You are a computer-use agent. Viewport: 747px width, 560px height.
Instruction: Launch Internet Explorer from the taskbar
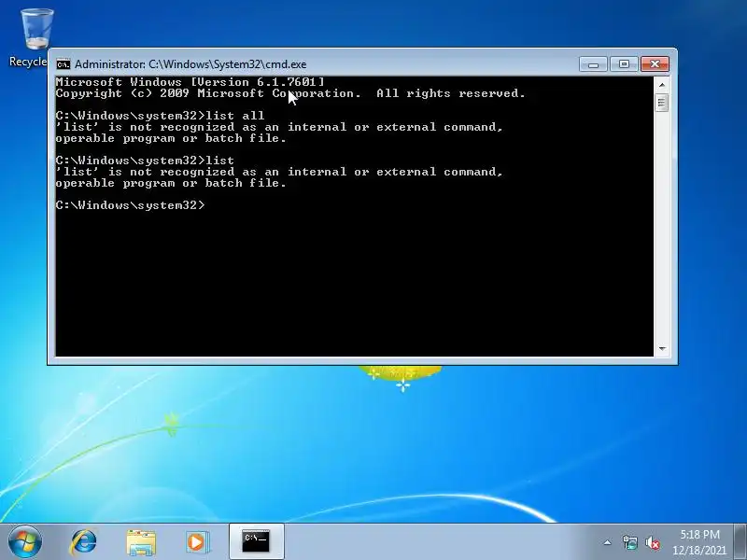click(83, 542)
